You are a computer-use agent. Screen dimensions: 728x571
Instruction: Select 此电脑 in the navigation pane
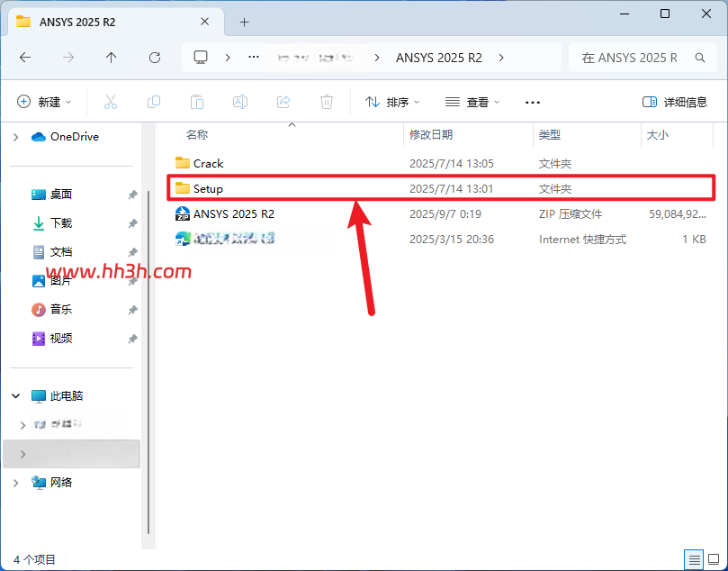pos(67,396)
